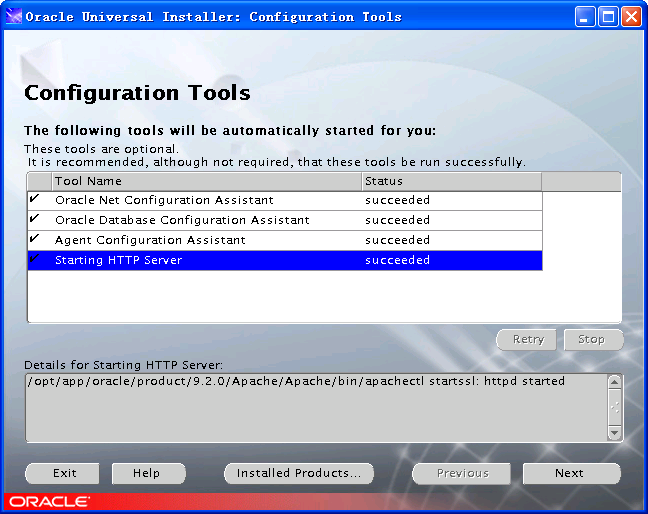Click the details pane scroll down arrow
The height and width of the screenshot is (514, 648).
pyautogui.click(x=615, y=433)
